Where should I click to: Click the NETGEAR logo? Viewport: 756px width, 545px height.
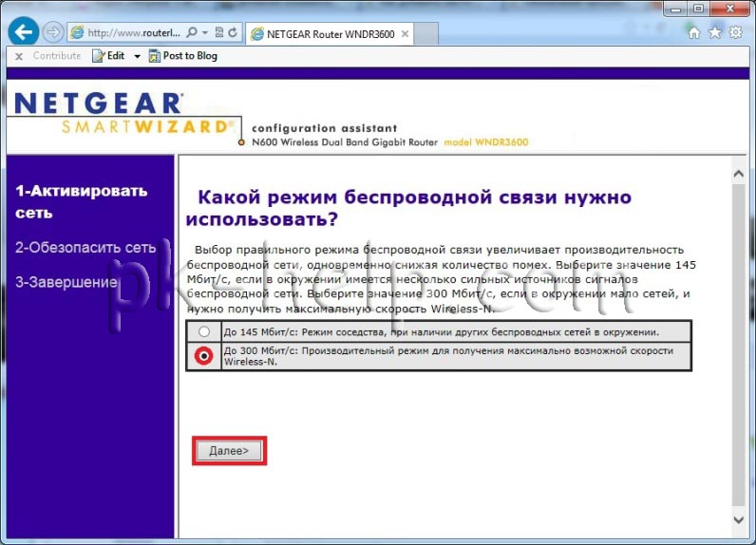(100, 103)
